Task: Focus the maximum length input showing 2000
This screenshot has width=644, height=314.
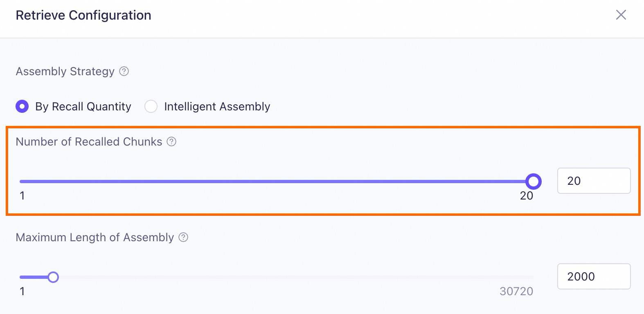Action: (594, 276)
